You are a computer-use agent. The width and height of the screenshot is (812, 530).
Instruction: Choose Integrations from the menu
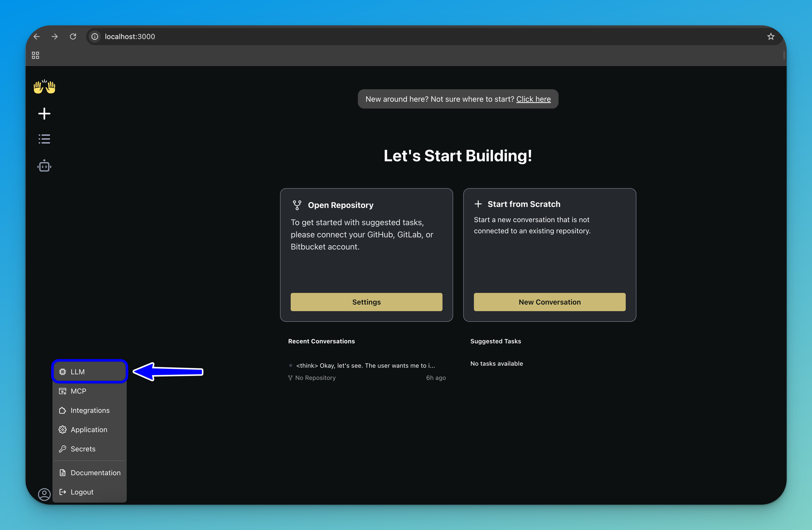coord(89,410)
